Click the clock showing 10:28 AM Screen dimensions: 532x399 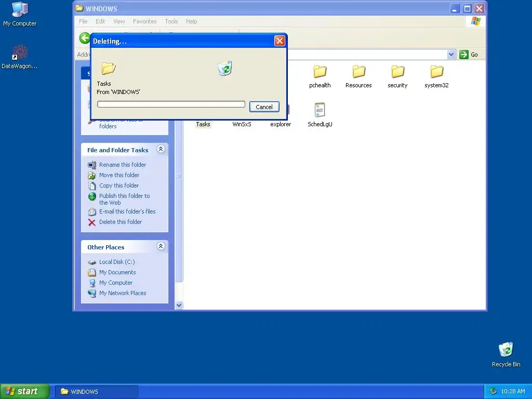pyautogui.click(x=513, y=391)
